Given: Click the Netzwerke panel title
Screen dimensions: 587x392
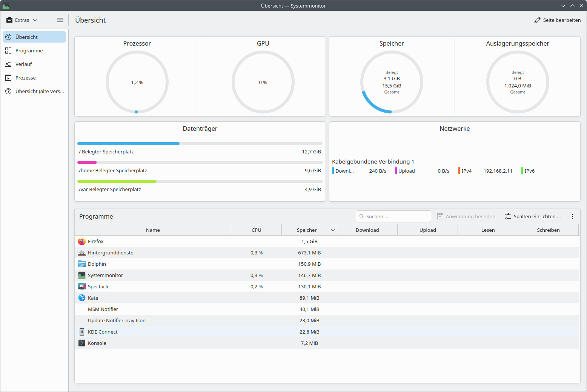Looking at the screenshot, I should point(455,129).
